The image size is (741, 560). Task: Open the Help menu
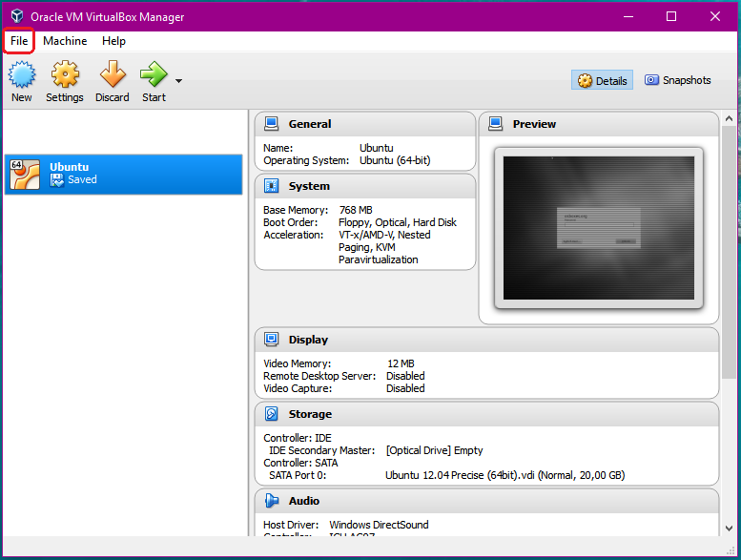[113, 41]
